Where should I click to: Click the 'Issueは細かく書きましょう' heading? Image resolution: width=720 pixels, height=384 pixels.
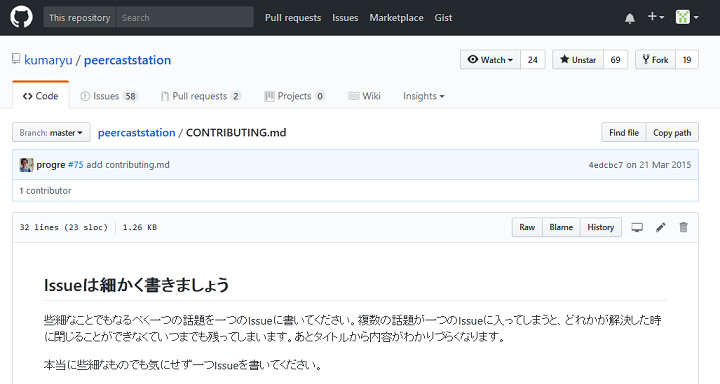coord(136,285)
